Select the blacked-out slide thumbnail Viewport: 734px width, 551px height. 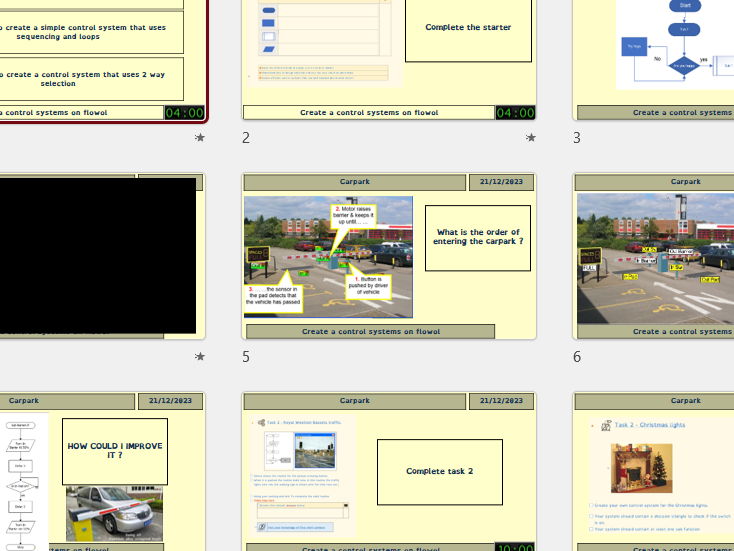(103, 256)
